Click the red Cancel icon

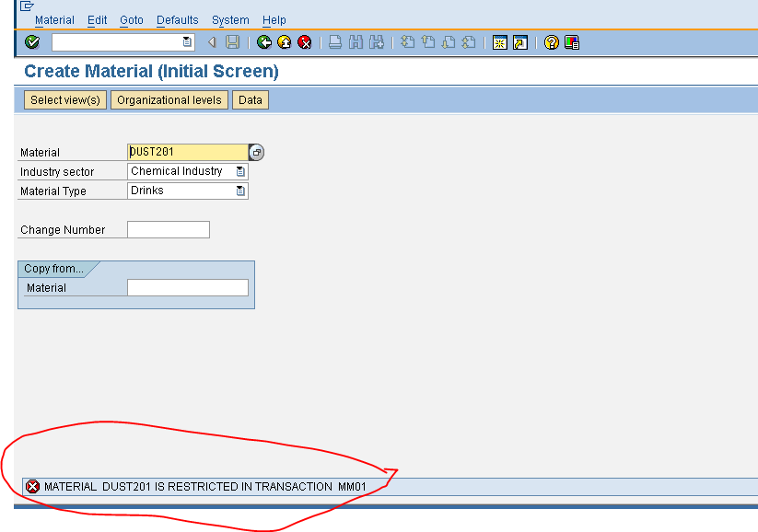[x=305, y=41]
